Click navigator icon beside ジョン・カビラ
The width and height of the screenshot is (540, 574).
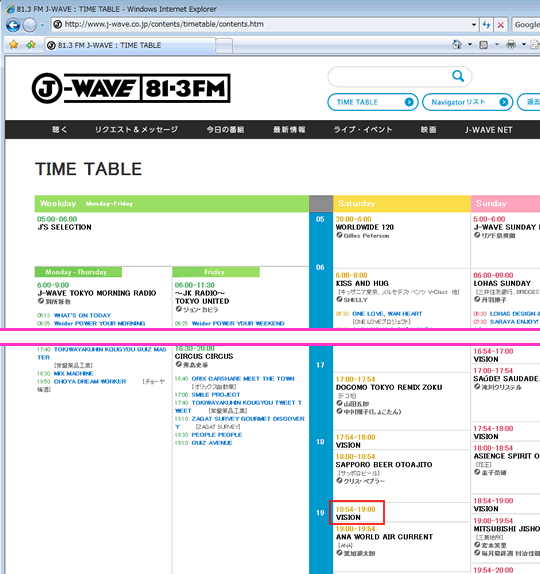click(178, 309)
